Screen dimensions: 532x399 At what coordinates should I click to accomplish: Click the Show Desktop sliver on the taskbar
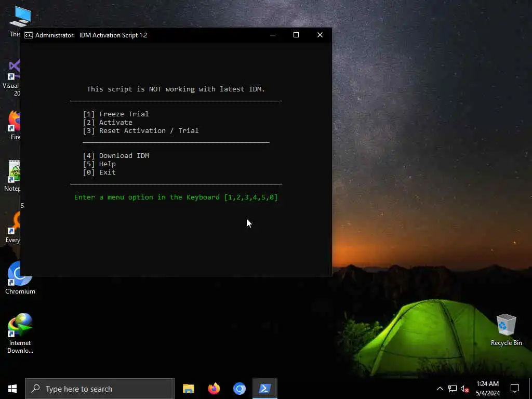click(530, 389)
